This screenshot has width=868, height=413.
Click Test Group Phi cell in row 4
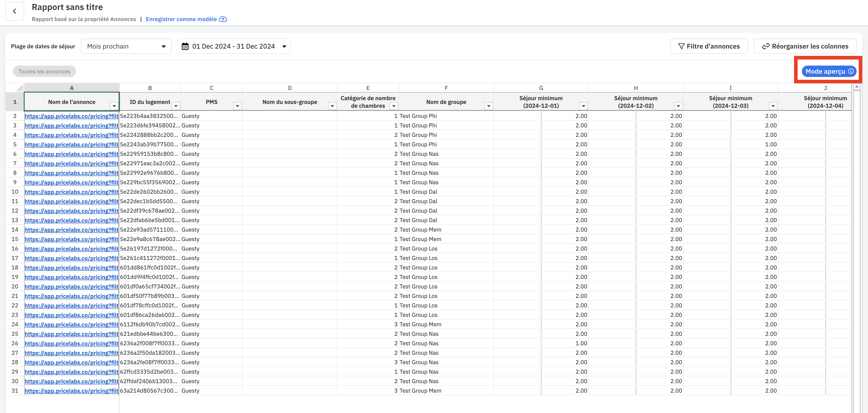[446, 135]
